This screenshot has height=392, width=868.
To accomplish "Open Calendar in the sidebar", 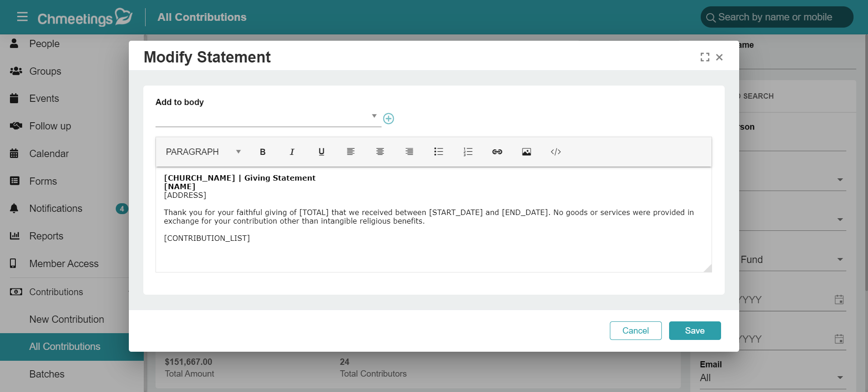I will (49, 153).
